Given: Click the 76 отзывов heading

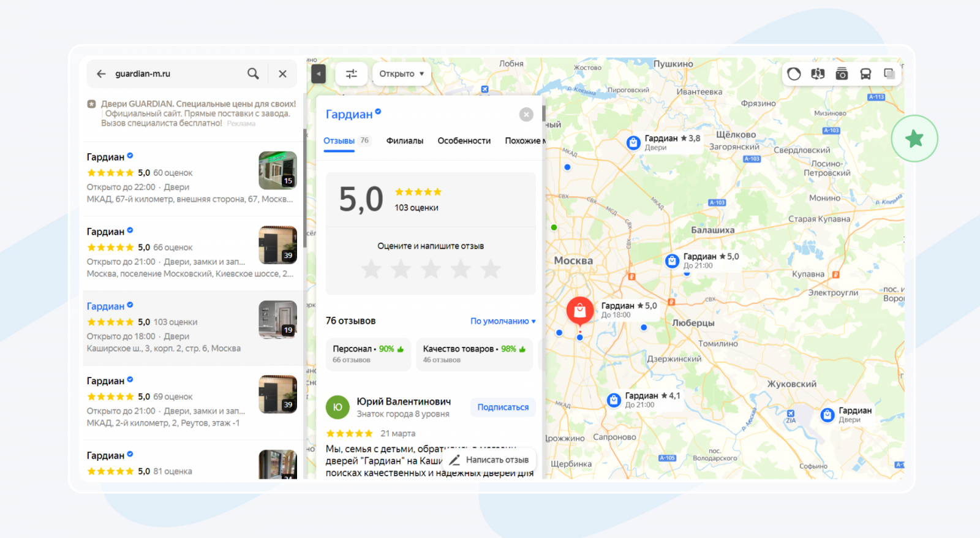Looking at the screenshot, I should tap(351, 321).
